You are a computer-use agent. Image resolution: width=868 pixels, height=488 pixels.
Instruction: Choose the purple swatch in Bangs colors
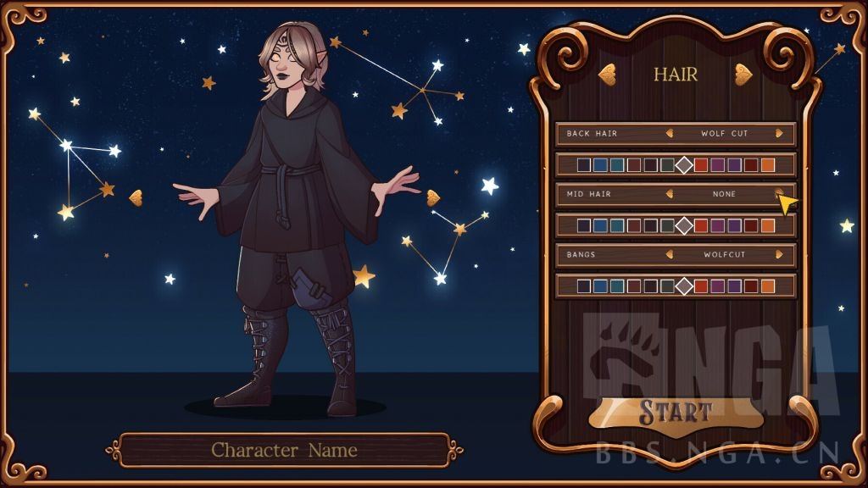[734, 286]
